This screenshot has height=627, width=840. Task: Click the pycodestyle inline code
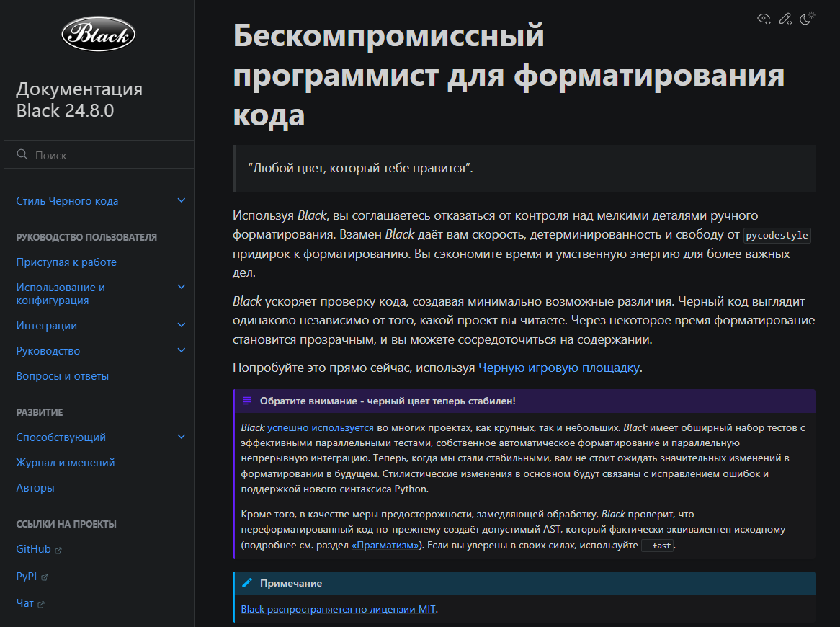click(777, 235)
